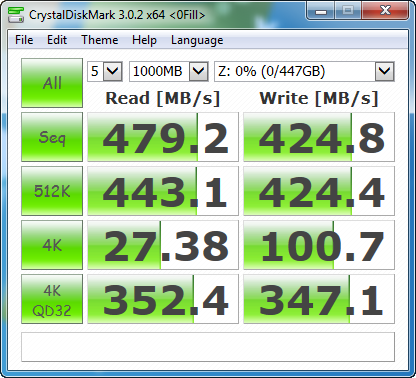Click the 512K write result 424.4
The height and width of the screenshot is (378, 416).
tap(319, 191)
